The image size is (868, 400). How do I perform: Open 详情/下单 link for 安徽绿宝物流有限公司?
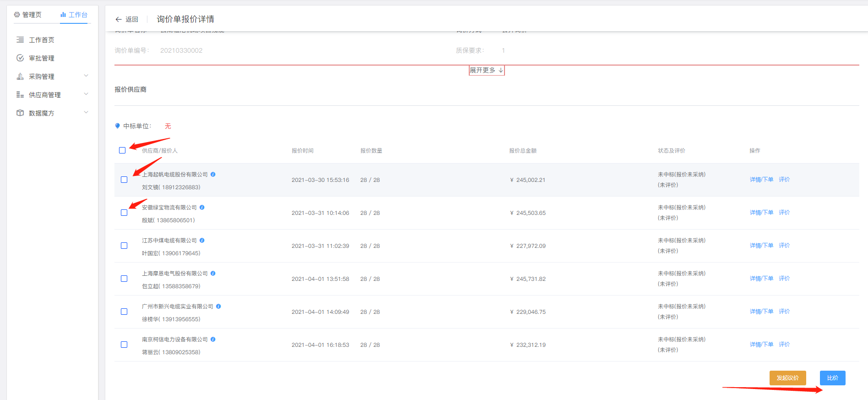[761, 213]
